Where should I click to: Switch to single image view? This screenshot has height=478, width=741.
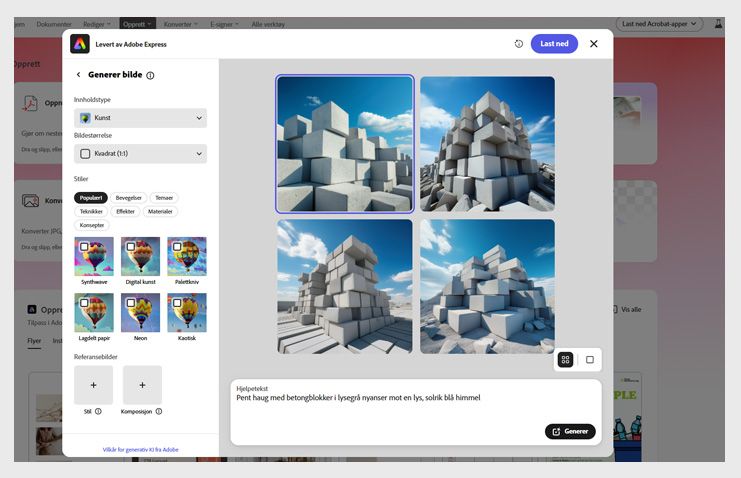pyautogui.click(x=590, y=360)
